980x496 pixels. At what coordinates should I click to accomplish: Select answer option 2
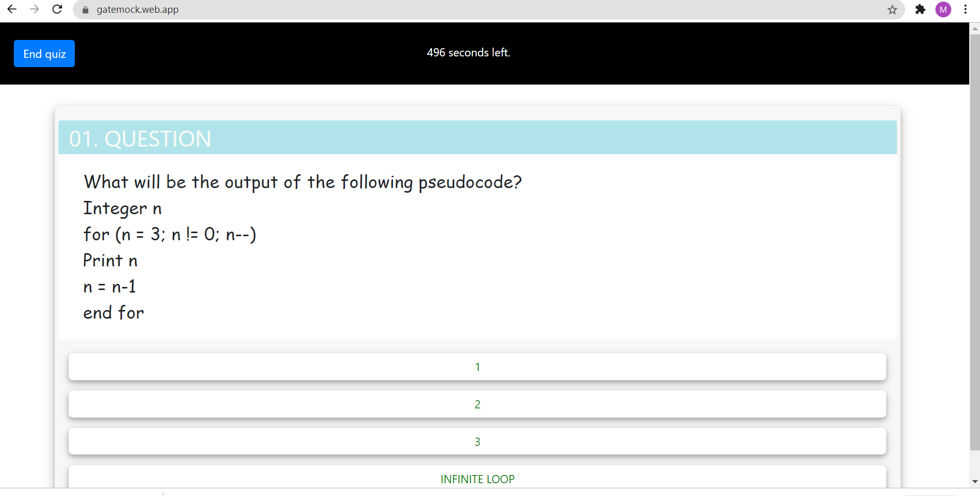coord(477,404)
